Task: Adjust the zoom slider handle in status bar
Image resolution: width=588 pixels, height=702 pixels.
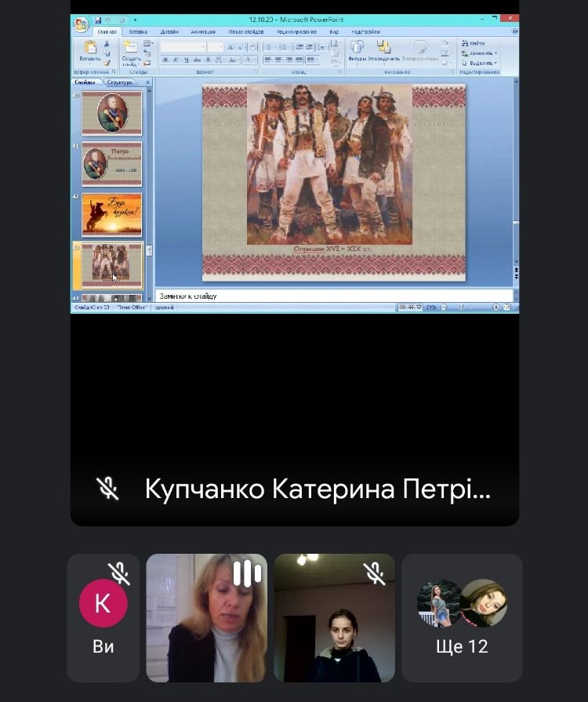Action: tap(461, 307)
